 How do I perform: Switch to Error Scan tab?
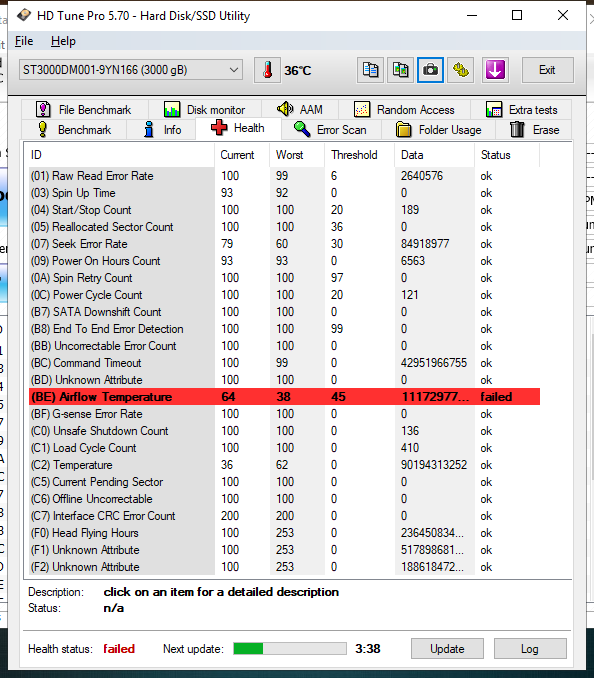(x=331, y=130)
